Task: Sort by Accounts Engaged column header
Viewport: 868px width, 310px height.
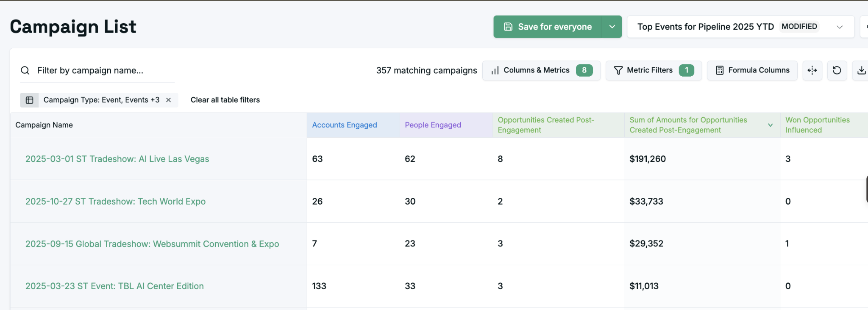Action: pyautogui.click(x=344, y=125)
